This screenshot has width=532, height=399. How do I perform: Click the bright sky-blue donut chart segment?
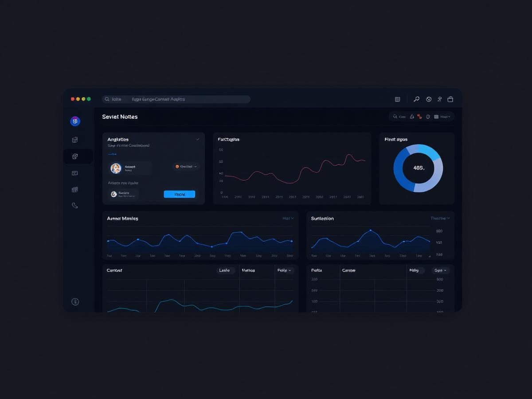[x=428, y=152]
